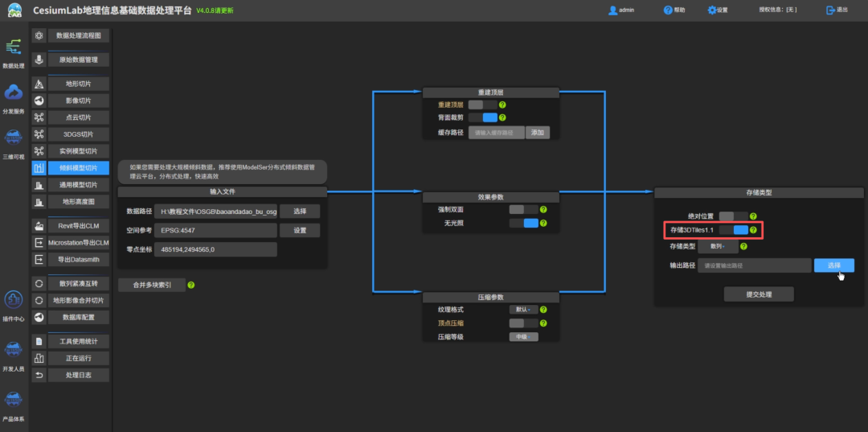Viewport: 868px width, 432px height.
Task: Click 添加 button for cache path
Action: (538, 133)
